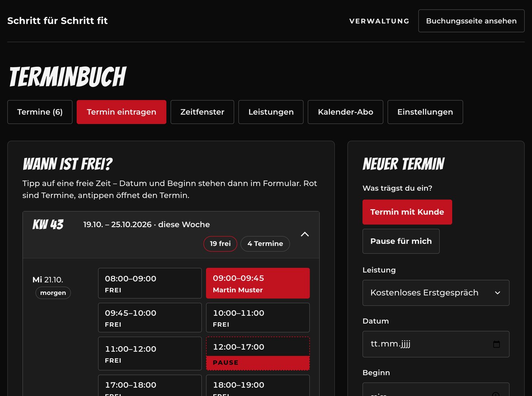Click the VERWALTUNG label in the header
Screen dimensions: 532x396
tap(379, 21)
